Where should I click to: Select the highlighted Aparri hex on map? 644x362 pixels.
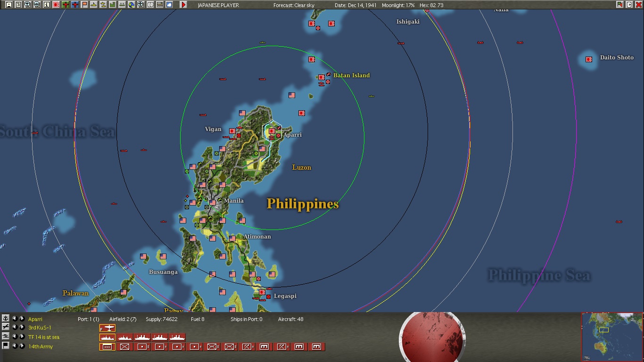(272, 132)
